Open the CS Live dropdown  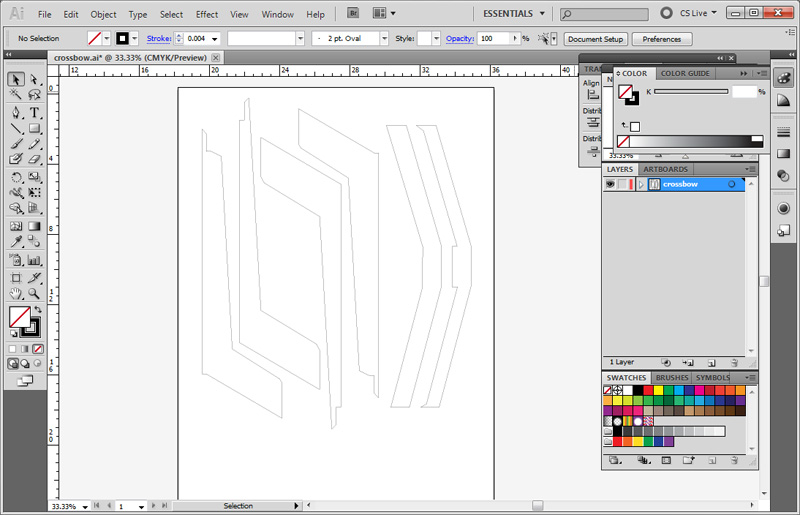(x=698, y=13)
